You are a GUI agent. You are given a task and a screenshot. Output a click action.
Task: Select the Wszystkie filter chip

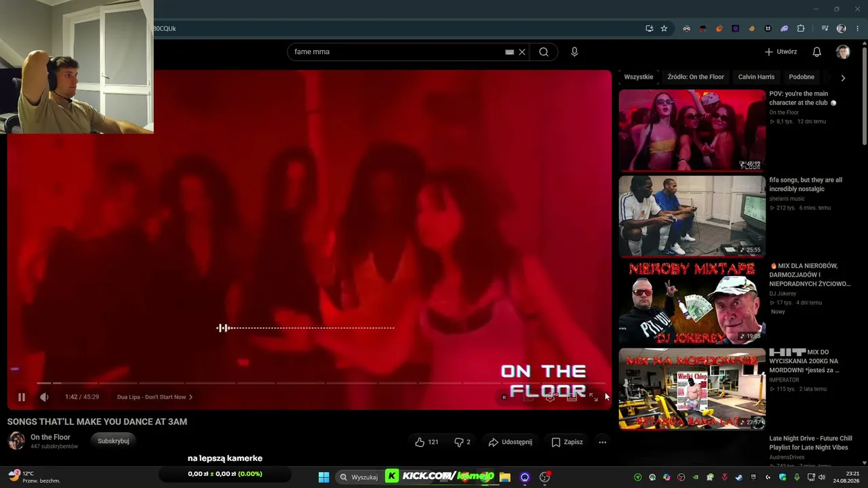(x=639, y=77)
